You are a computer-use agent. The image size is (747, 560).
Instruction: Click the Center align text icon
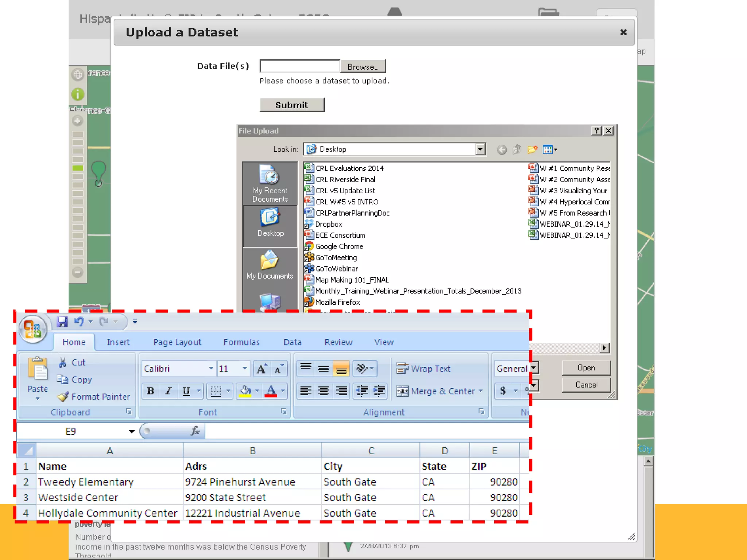(324, 391)
